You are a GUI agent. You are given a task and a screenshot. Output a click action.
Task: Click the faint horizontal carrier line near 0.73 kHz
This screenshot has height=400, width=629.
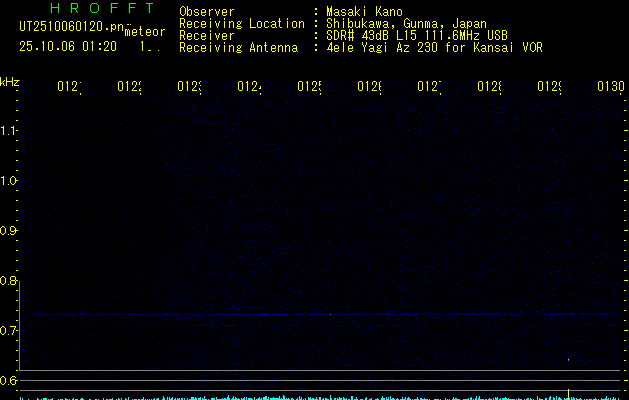coord(319,315)
